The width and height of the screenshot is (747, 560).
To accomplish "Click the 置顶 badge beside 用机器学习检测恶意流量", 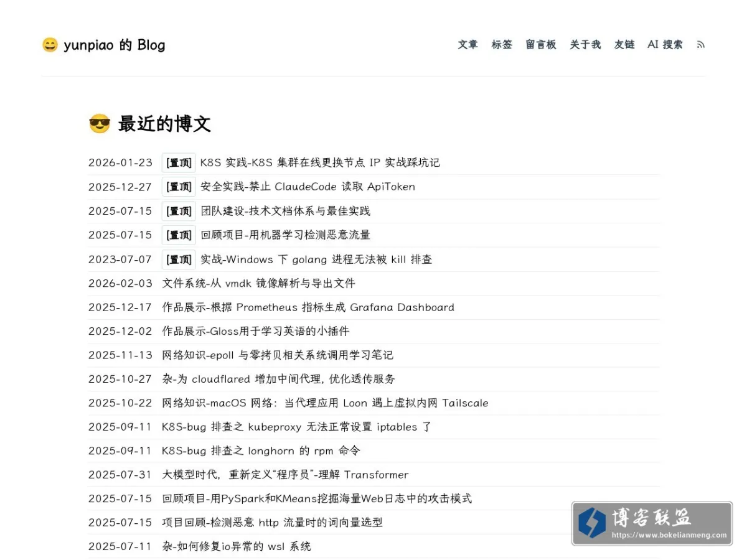I will coord(179,235).
